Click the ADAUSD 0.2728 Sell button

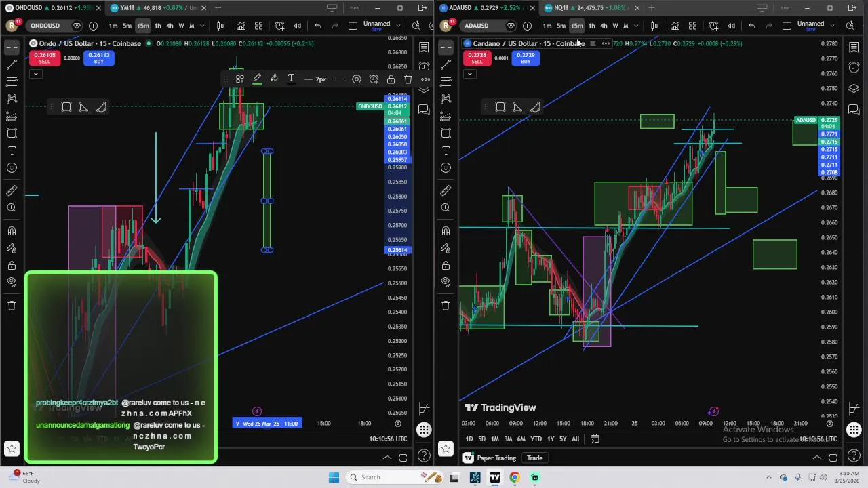pos(477,58)
